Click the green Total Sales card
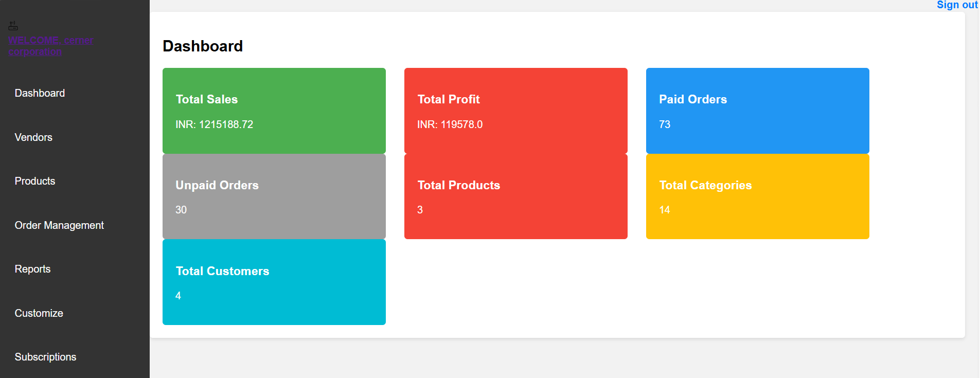The height and width of the screenshot is (378, 980). click(274, 111)
